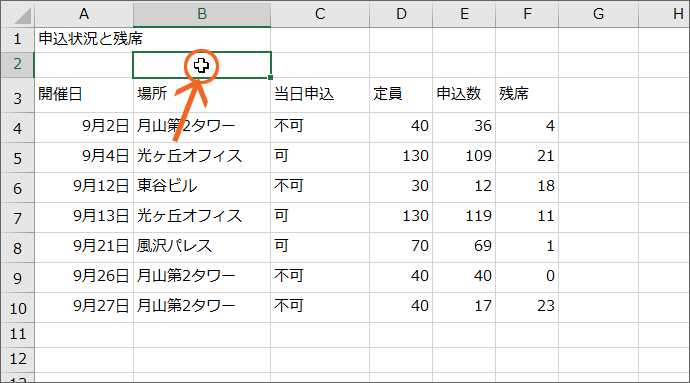
Task: Click the 開催日 header cell
Action: coord(84,95)
